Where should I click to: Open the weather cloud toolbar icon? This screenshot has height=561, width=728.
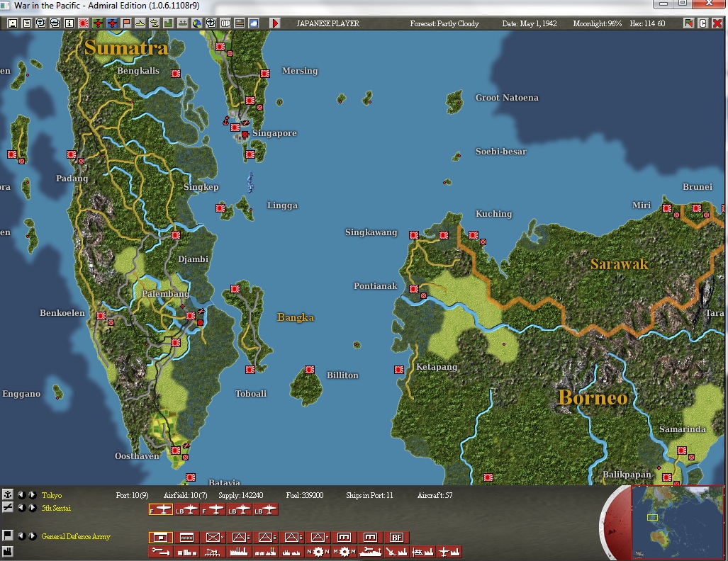[x=254, y=23]
